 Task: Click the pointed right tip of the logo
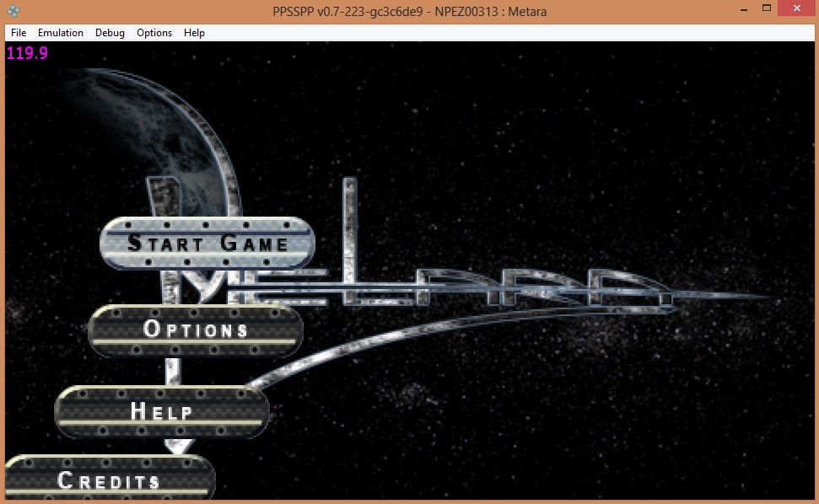click(x=759, y=297)
